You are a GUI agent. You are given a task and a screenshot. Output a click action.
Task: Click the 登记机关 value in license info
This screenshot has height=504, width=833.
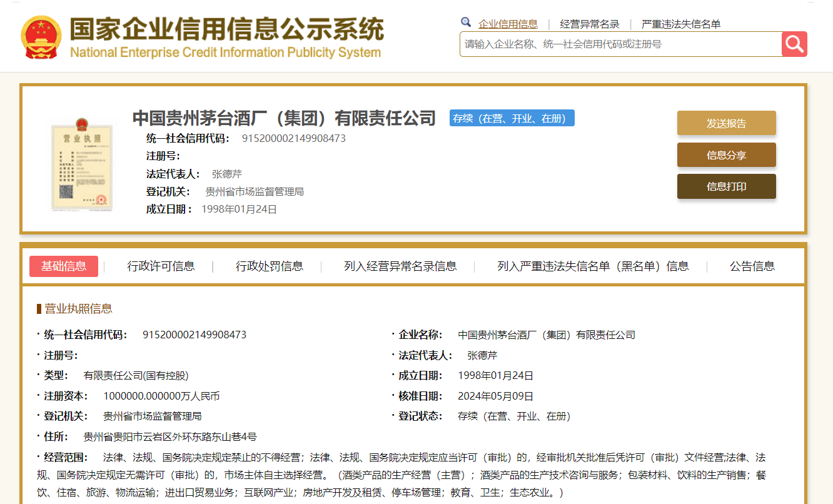152,416
